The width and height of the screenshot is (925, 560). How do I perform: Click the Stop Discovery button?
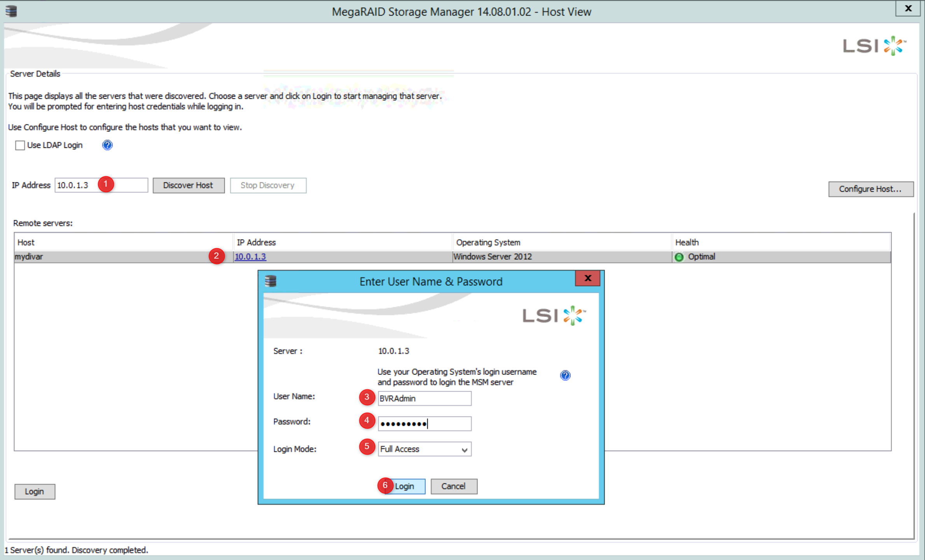coord(268,185)
